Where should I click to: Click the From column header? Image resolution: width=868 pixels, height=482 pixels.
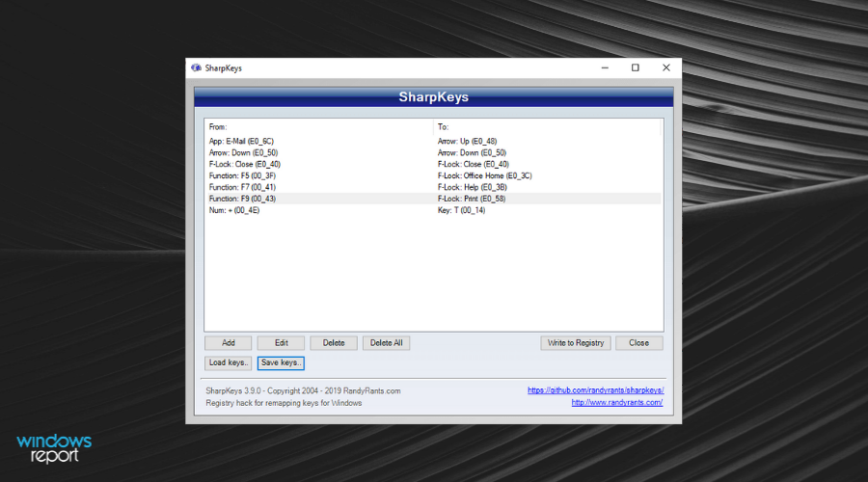coord(319,127)
